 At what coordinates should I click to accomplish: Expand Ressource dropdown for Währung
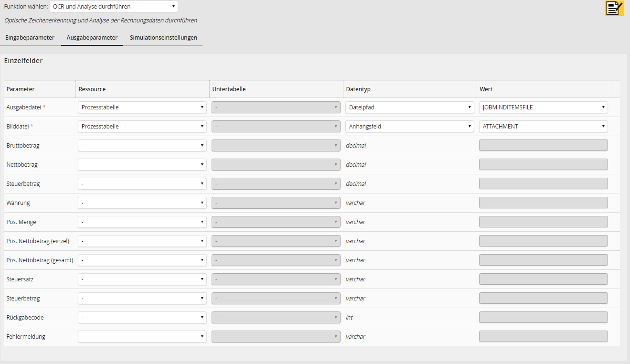[x=142, y=203]
